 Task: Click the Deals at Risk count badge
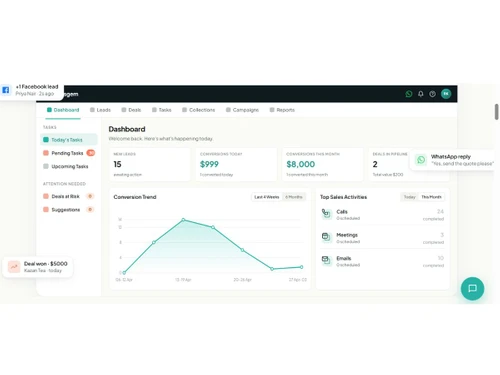coord(90,196)
